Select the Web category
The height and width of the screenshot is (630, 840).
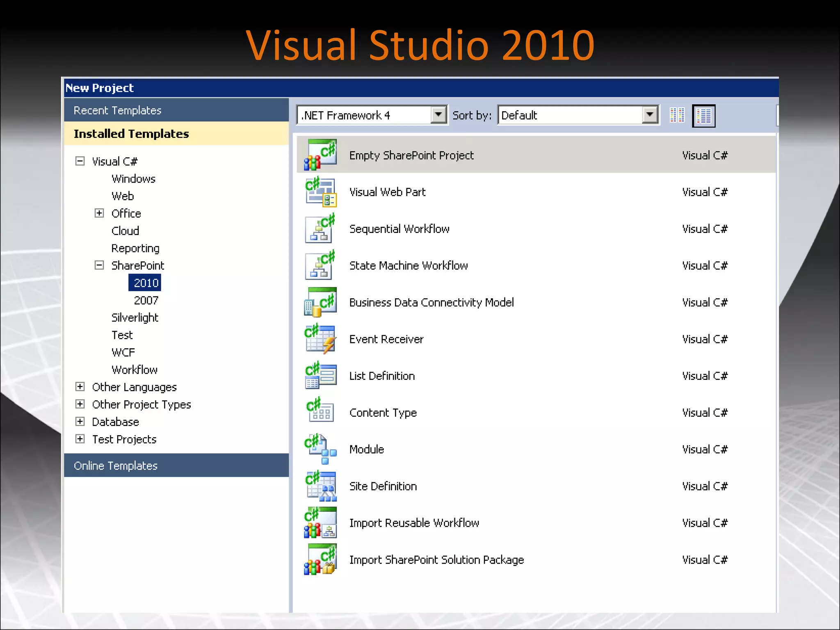[123, 196]
